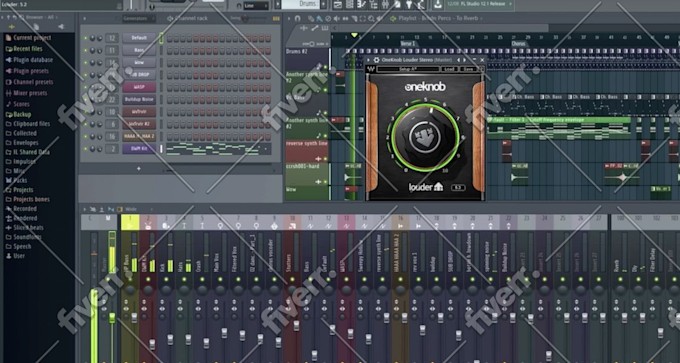The width and height of the screenshot is (680, 363).
Task: Mute the Bass channel with its green LED
Action: pyautogui.click(x=85, y=50)
